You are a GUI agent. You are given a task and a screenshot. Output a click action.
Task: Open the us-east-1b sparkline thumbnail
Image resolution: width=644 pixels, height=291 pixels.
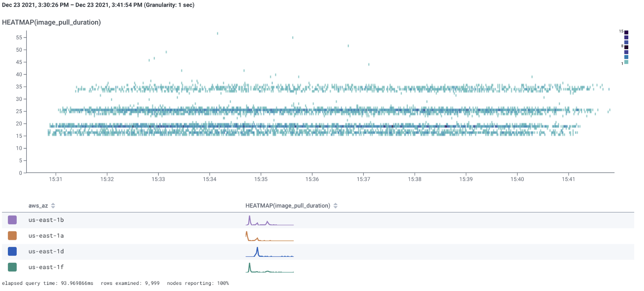pyautogui.click(x=270, y=220)
